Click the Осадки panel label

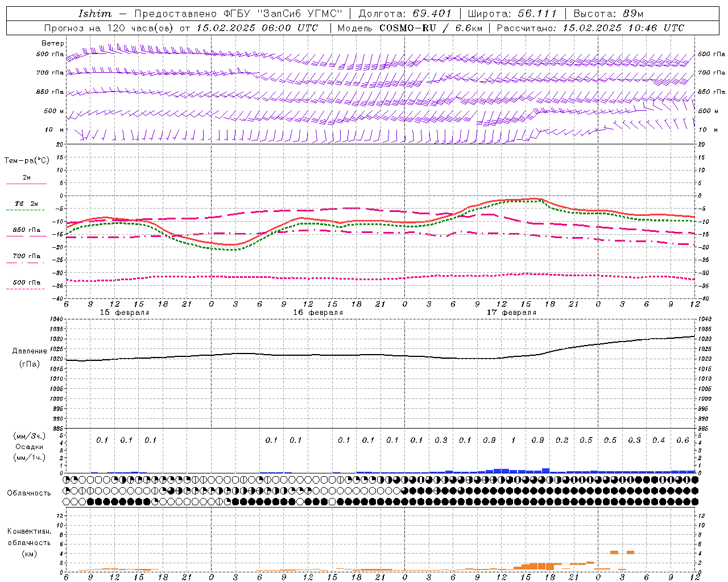pos(30,447)
